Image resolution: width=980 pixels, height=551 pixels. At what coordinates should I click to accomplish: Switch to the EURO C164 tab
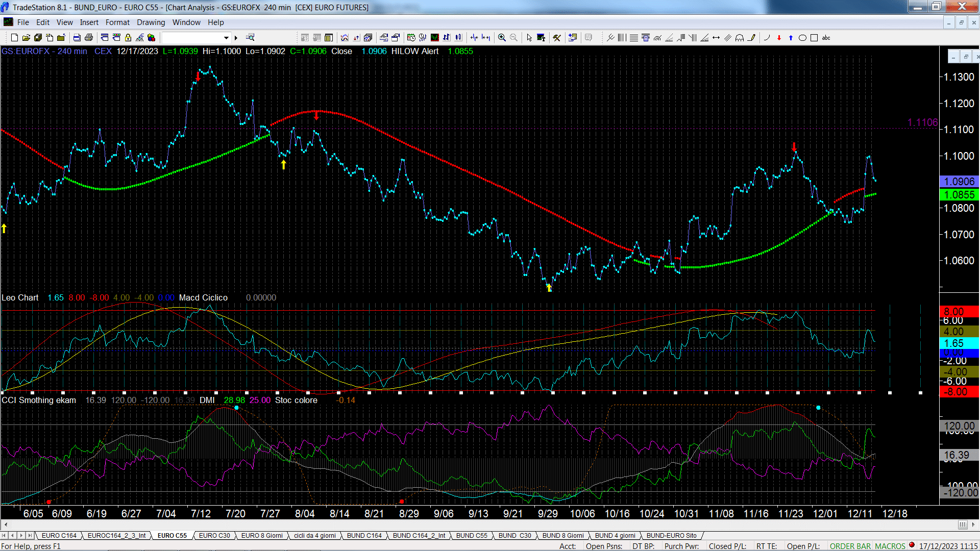tap(59, 536)
